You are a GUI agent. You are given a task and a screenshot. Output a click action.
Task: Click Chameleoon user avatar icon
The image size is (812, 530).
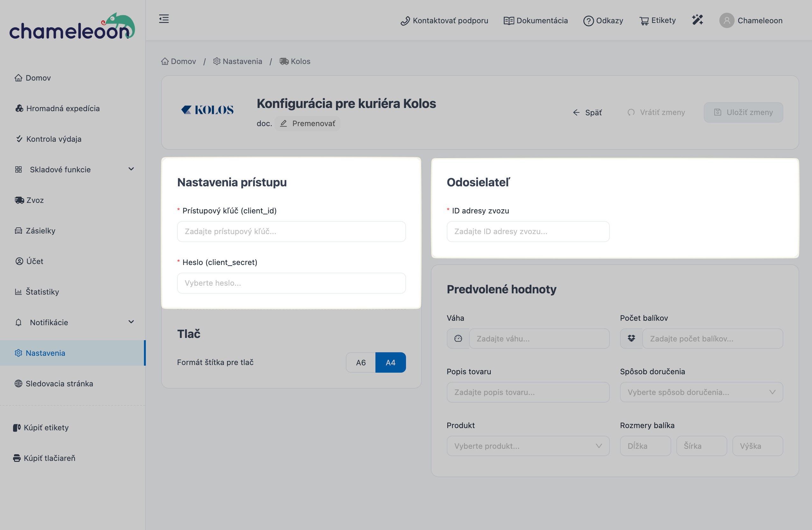[x=726, y=20]
